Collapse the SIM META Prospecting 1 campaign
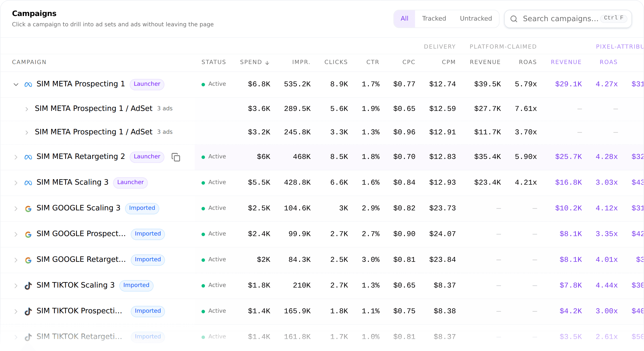 (16, 84)
